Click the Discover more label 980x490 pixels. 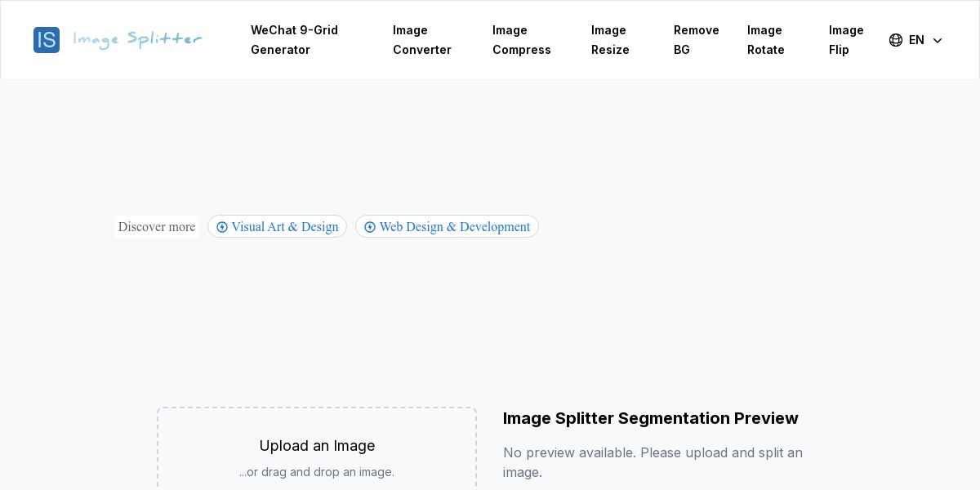(157, 227)
